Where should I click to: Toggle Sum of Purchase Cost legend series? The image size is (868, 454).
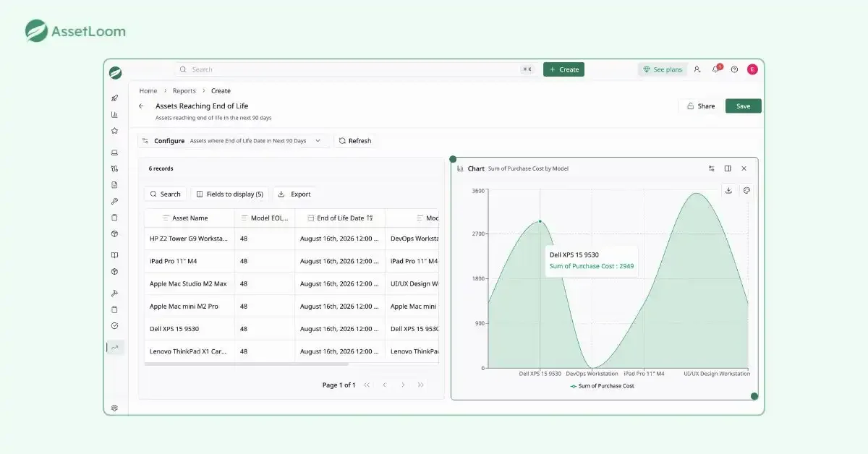tap(602, 386)
